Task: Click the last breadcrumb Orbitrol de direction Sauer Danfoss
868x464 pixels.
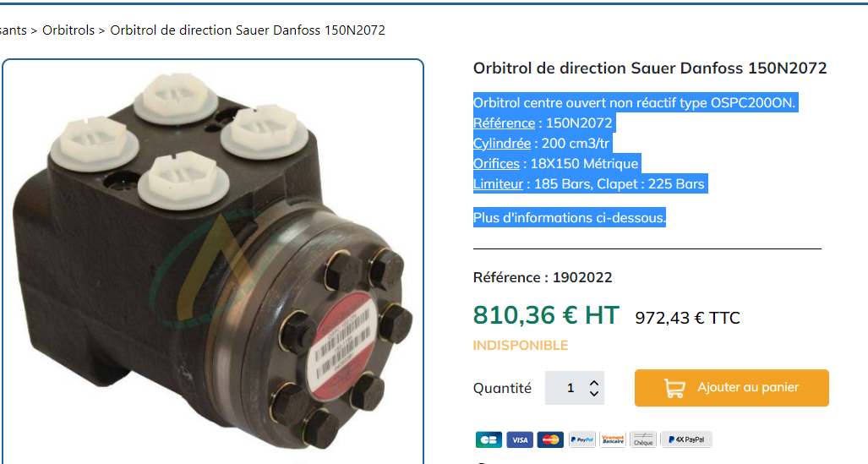Action: point(248,30)
